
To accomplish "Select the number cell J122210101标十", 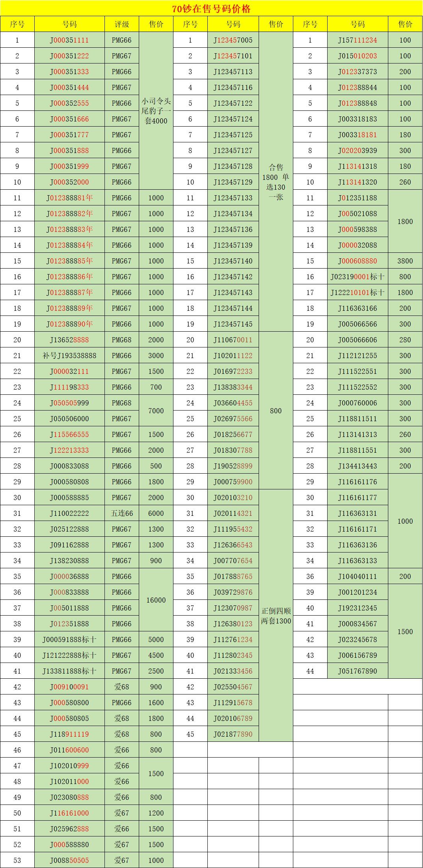I will coord(358,293).
